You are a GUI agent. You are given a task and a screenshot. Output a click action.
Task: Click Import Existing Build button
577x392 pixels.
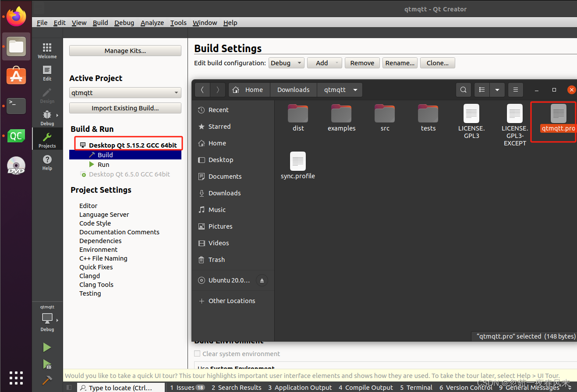point(125,108)
